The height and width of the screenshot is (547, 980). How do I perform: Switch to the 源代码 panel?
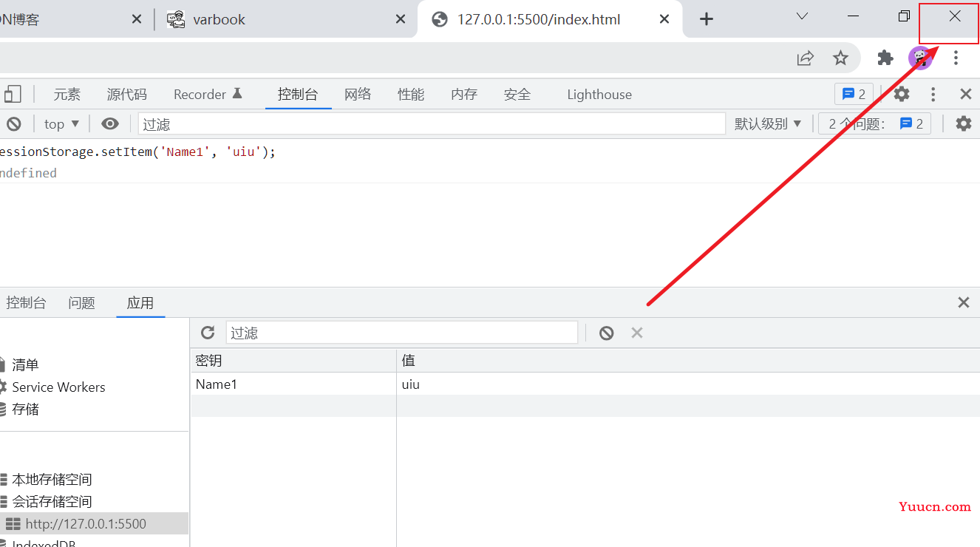coord(127,95)
